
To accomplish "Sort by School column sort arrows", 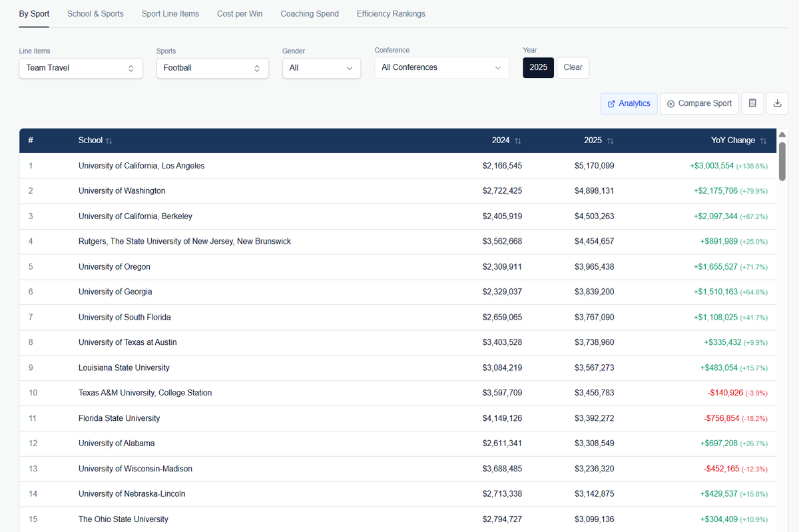I will point(109,140).
